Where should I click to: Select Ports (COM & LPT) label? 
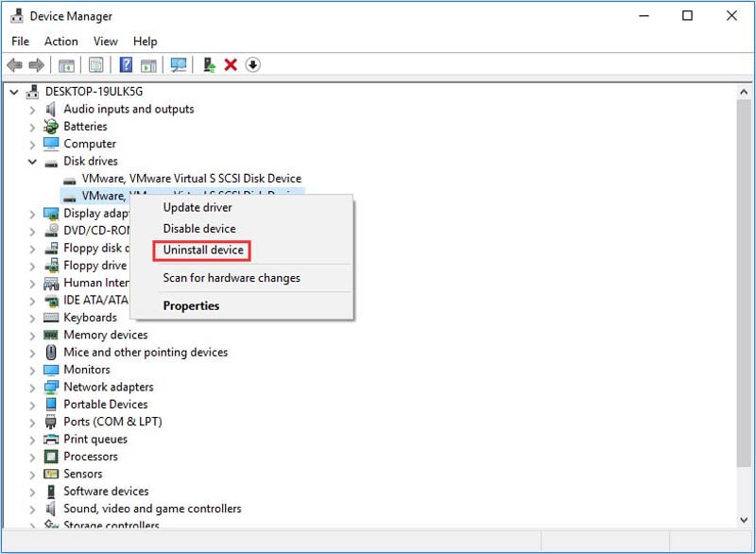coord(112,422)
